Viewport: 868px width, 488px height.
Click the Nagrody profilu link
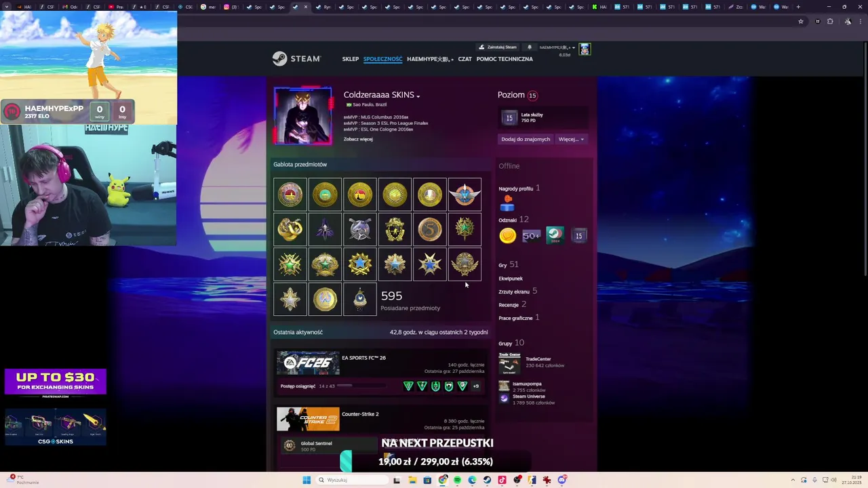(516, 188)
